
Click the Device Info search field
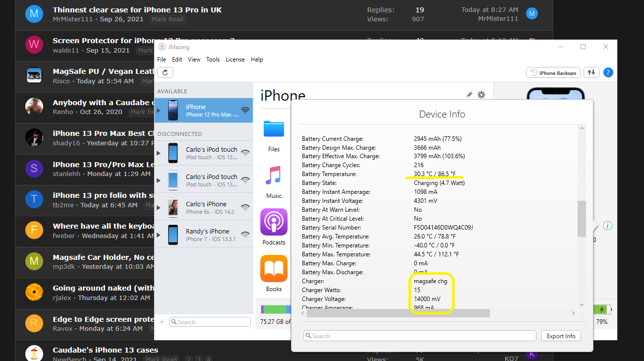(420, 336)
